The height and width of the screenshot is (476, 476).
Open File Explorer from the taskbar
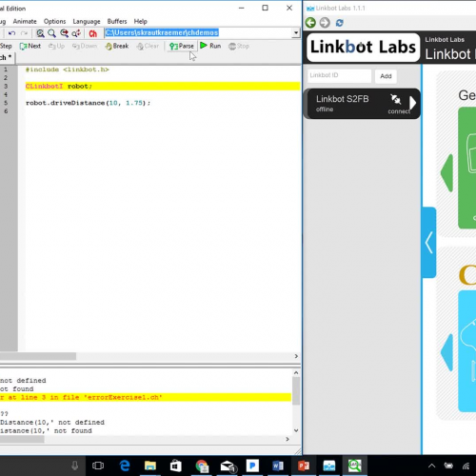(x=150, y=466)
